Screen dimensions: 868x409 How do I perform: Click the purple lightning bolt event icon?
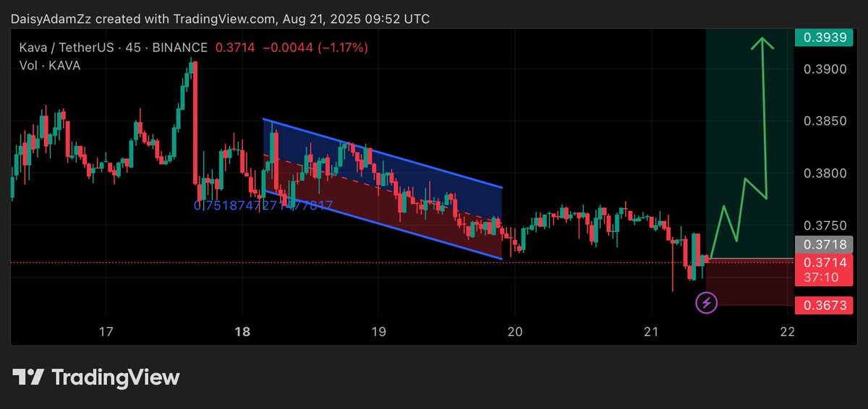pyautogui.click(x=707, y=303)
